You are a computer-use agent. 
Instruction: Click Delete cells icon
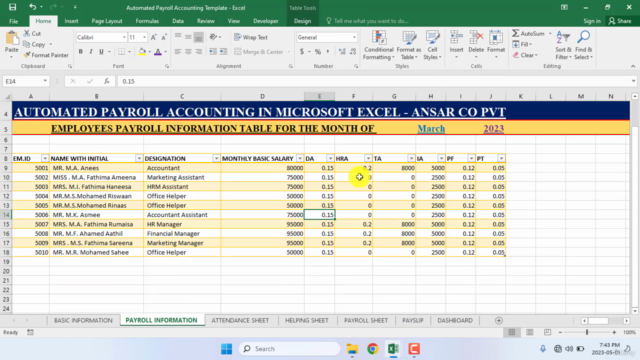click(476, 38)
